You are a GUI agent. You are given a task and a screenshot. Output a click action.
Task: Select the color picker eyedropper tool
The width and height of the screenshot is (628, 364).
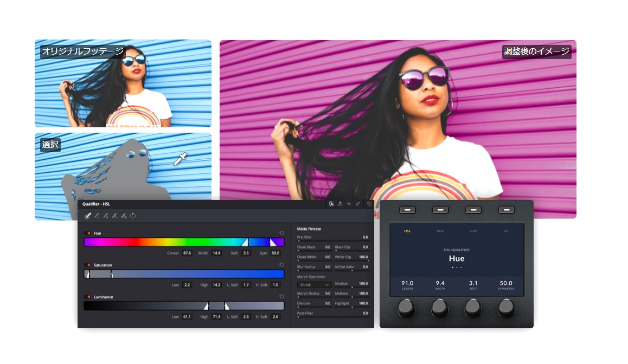(87, 216)
